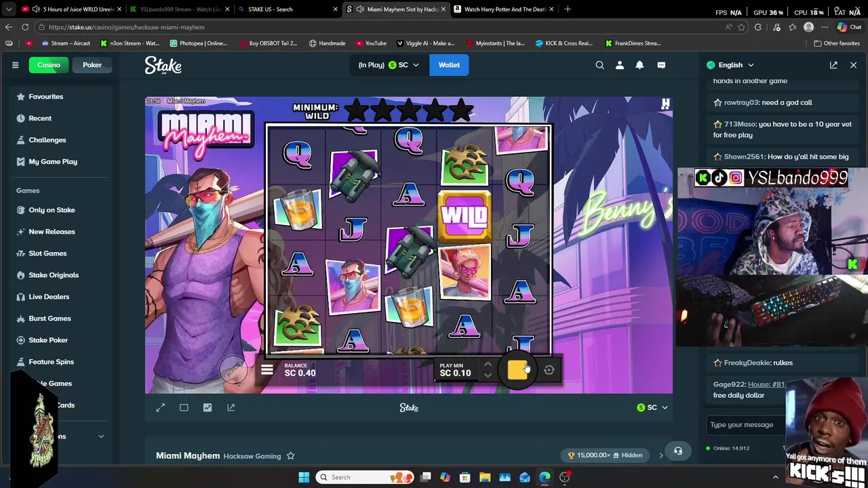Open the in-game hamburger menu
Viewport: 868px width, 488px height.
point(267,370)
